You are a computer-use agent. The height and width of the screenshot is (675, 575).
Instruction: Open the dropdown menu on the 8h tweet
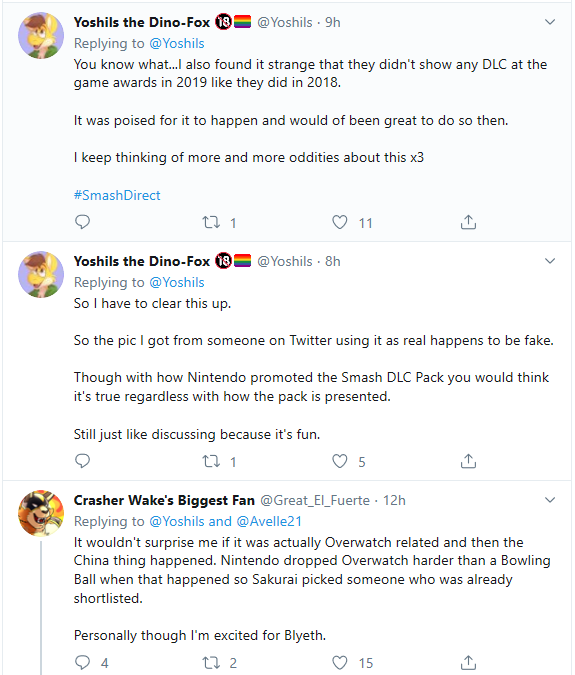pyautogui.click(x=550, y=261)
